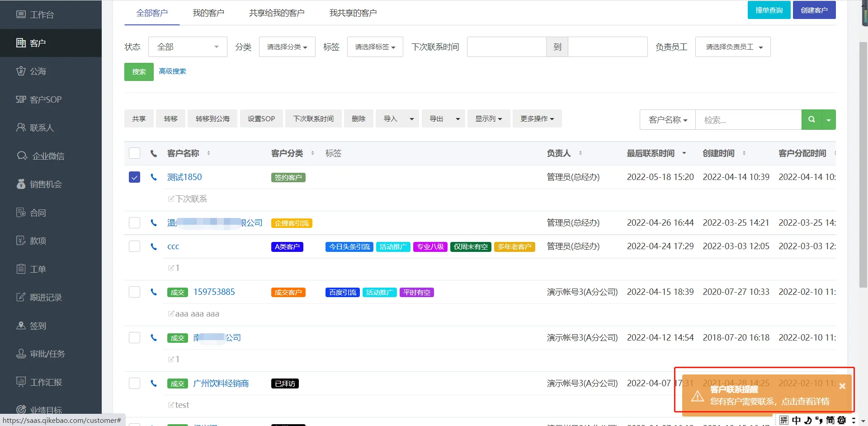Open the 工作汇报 report icon
Viewport: 868px width, 426px height.
[21, 382]
